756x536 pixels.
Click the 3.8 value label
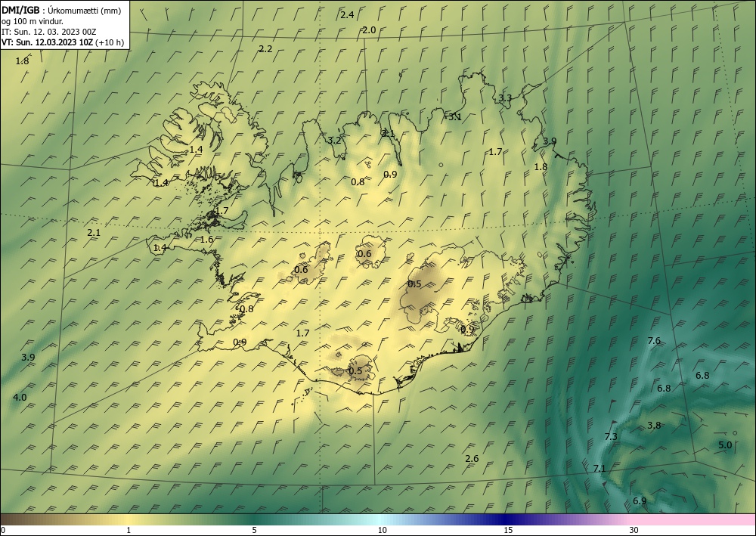[654, 426]
